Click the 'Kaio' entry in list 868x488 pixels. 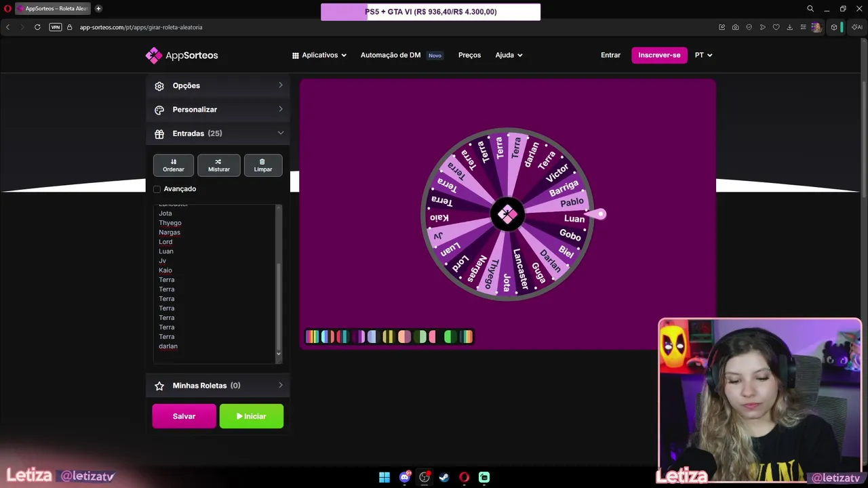click(x=165, y=270)
